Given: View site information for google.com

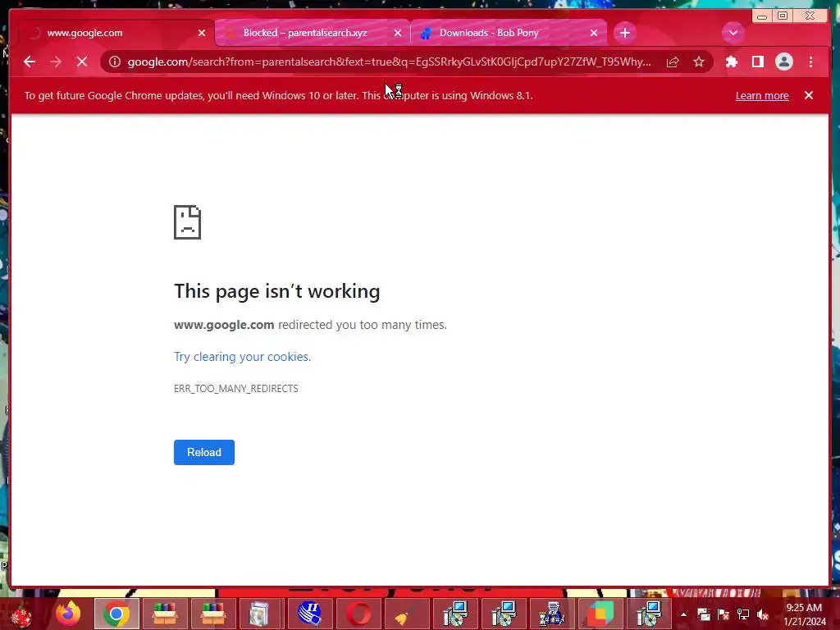Looking at the screenshot, I should tap(115, 62).
